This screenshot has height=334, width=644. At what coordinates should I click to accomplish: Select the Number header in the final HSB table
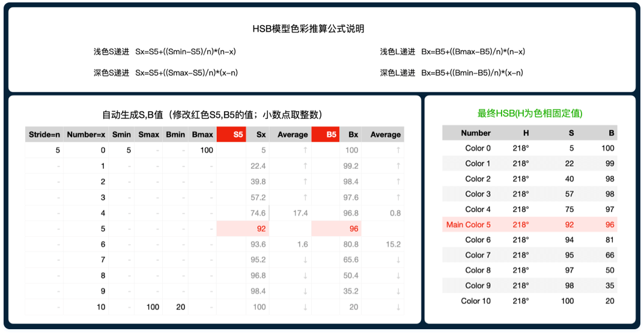pos(476,133)
